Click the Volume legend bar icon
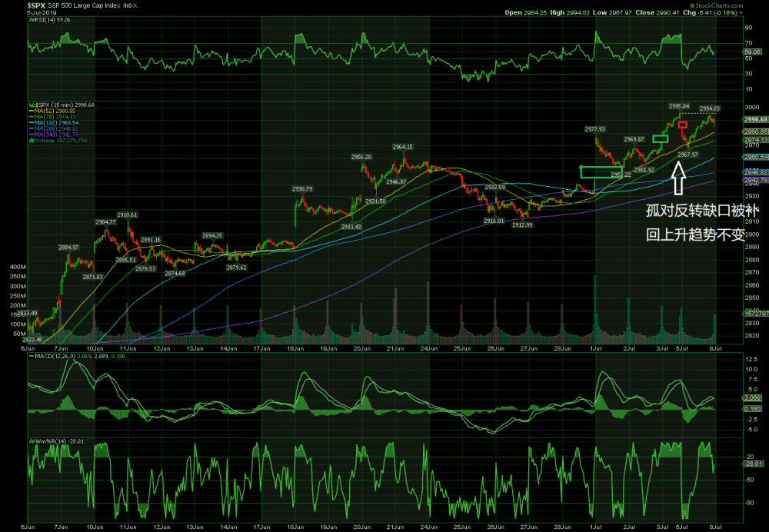 tap(32, 141)
